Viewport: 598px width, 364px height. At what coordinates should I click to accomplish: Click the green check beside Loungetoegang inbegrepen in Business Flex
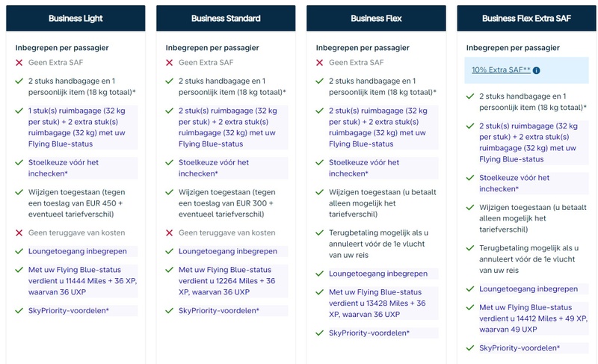coord(320,274)
